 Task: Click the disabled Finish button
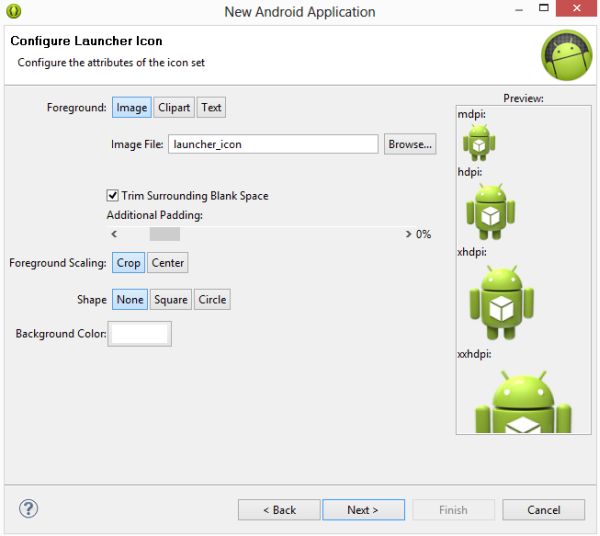453,510
